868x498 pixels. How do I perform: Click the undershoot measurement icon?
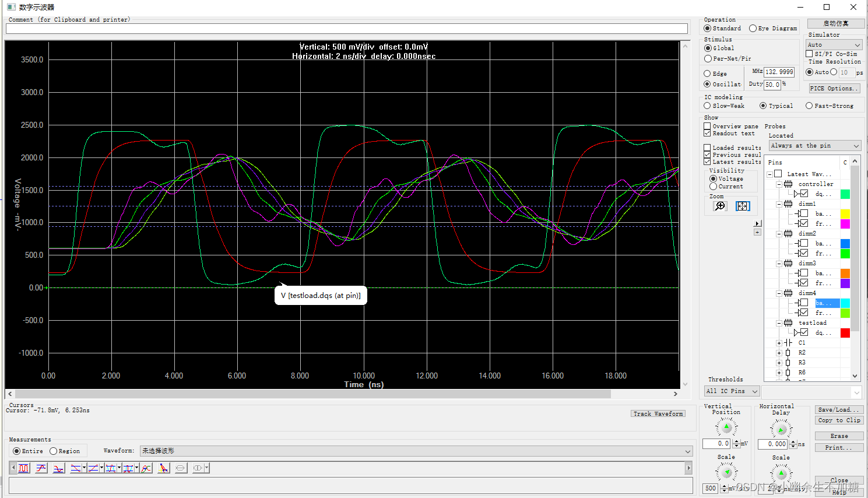point(58,468)
